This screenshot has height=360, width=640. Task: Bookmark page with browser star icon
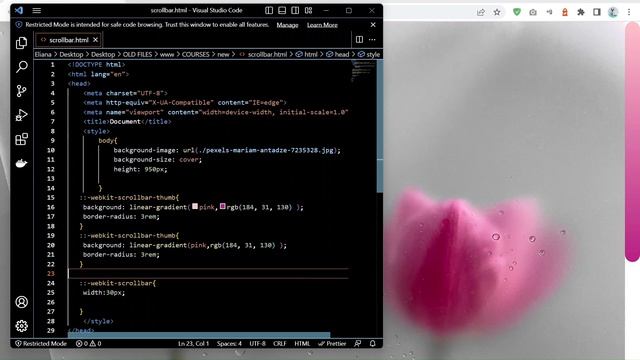pos(497,12)
